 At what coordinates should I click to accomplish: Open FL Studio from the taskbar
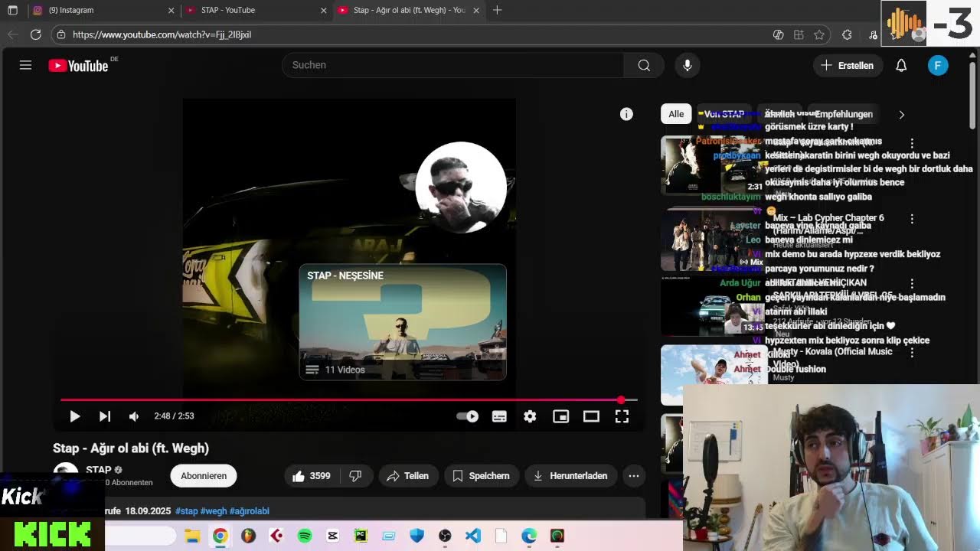pos(248,536)
